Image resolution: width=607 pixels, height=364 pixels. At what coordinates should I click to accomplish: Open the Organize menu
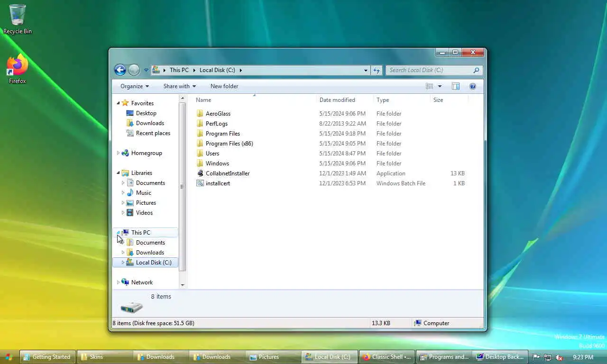tap(135, 86)
